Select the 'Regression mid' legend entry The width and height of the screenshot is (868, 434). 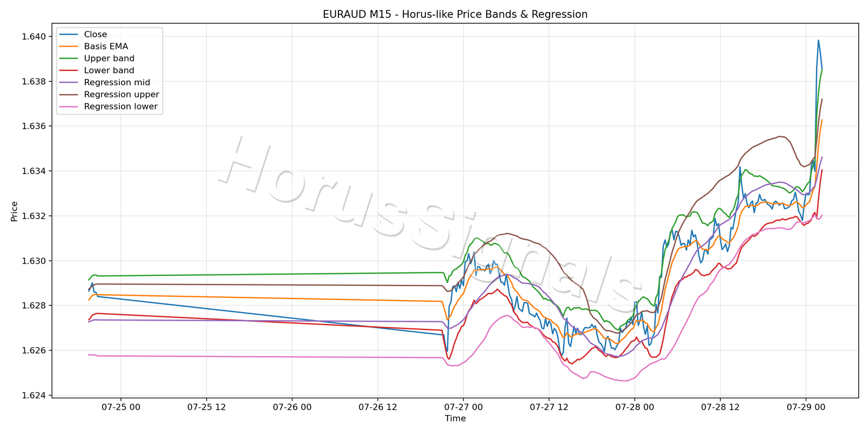(x=105, y=82)
